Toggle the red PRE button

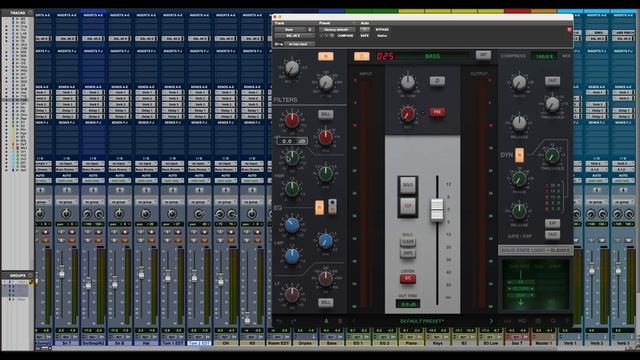pos(437,112)
